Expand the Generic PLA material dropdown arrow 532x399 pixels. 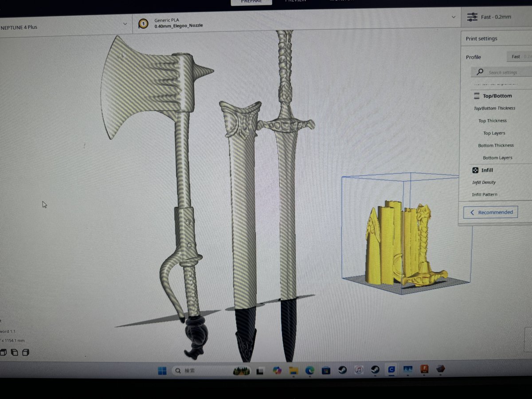click(453, 17)
